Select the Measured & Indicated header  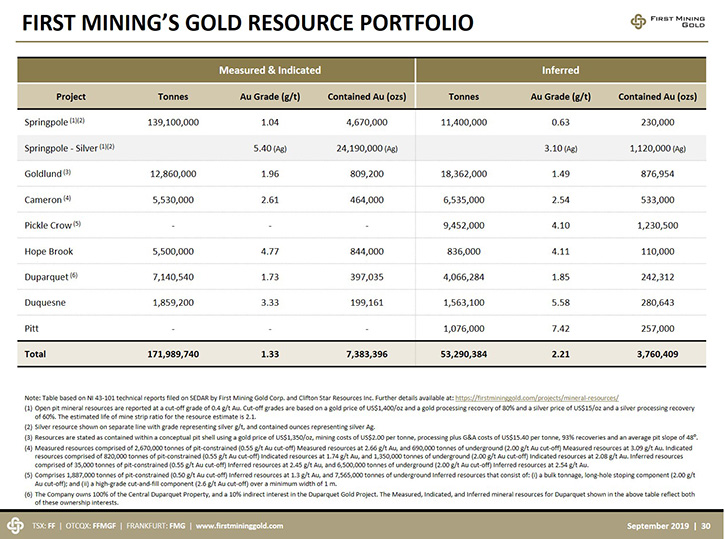[270, 70]
